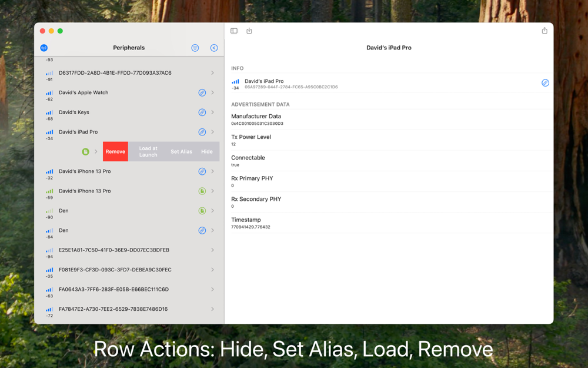Viewport: 588px width, 368px height.
Task: Click link icon on iPhone 13 Pro -32 row
Action: coord(202,171)
